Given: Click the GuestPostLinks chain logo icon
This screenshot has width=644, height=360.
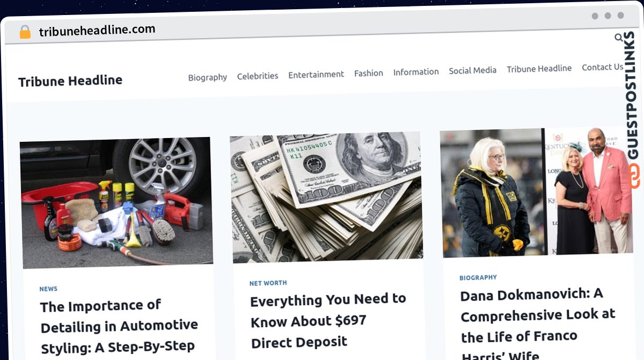Looking at the screenshot, I should tap(634, 176).
